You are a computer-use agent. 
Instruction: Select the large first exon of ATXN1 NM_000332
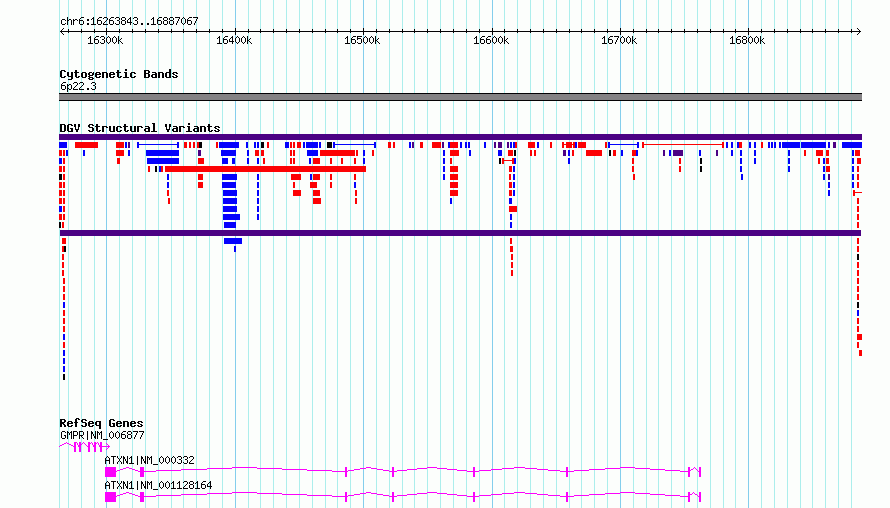pyautogui.click(x=111, y=472)
